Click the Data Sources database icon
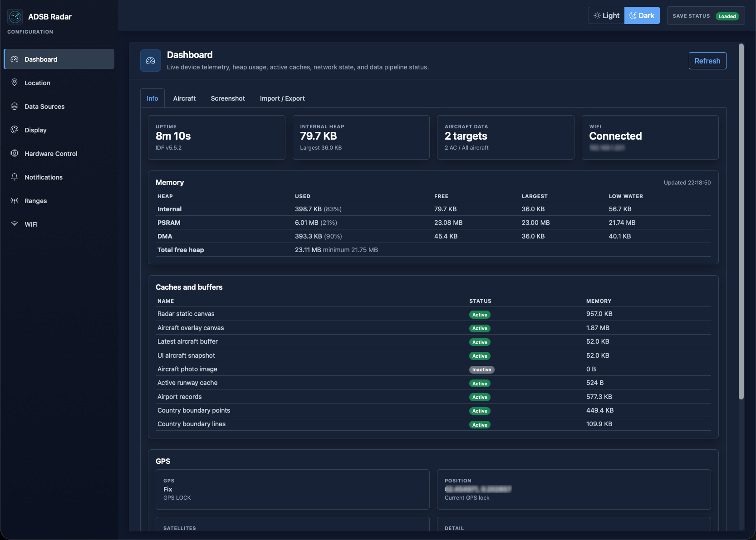 coord(15,106)
